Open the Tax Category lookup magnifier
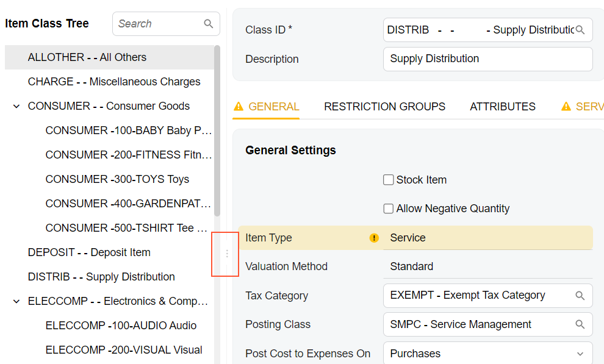 580,296
